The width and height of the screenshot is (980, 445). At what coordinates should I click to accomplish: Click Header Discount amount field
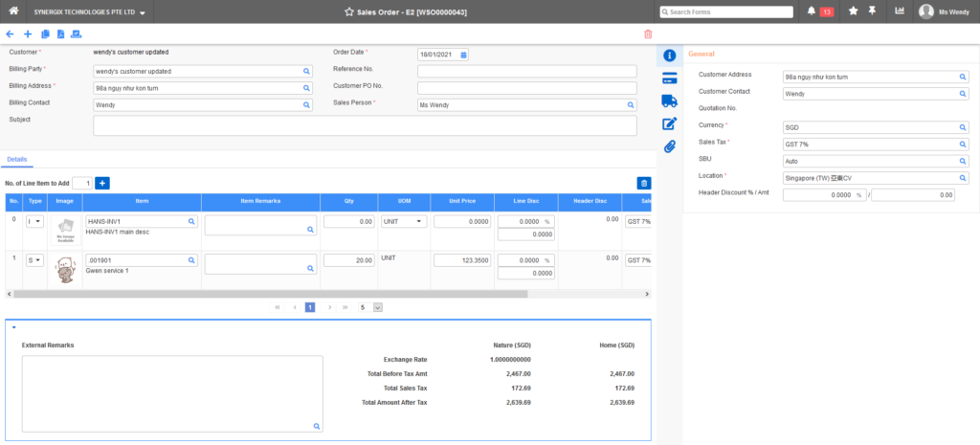pyautogui.click(x=913, y=195)
